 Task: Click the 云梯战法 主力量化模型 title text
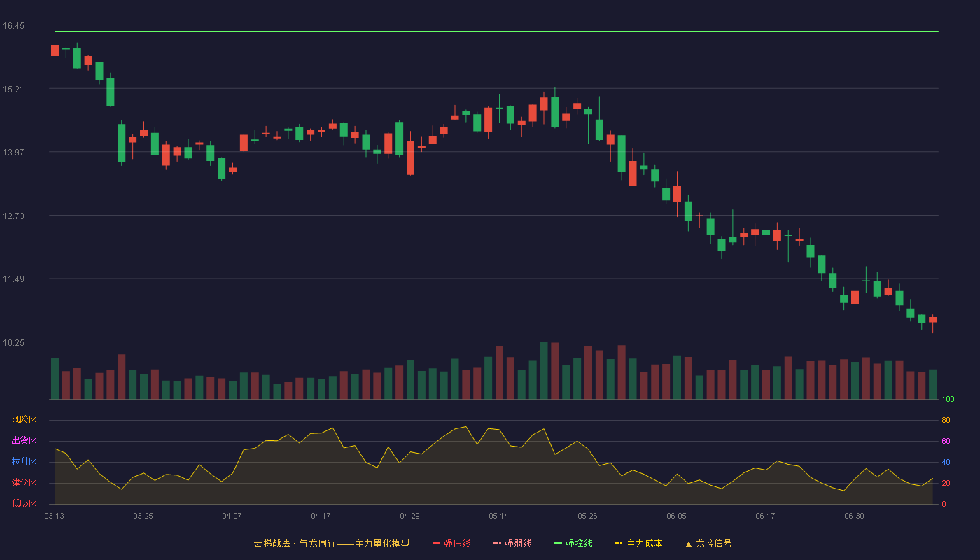pos(332,543)
